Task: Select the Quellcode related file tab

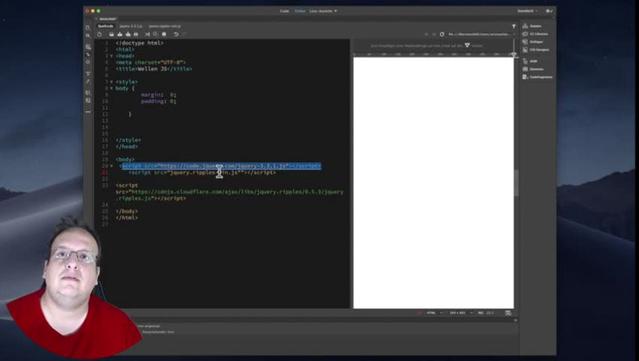Action: (106, 26)
